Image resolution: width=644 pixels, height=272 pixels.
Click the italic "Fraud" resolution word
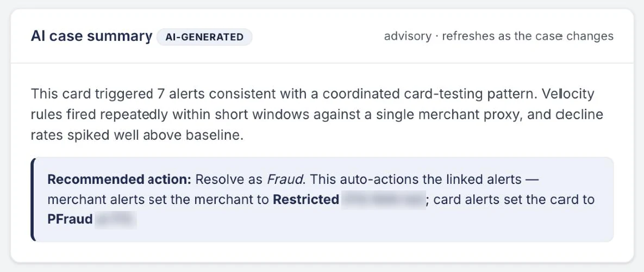pos(284,180)
